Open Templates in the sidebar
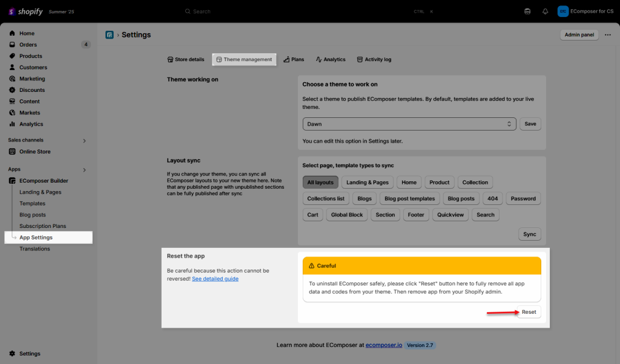The width and height of the screenshot is (620, 364). click(33, 204)
